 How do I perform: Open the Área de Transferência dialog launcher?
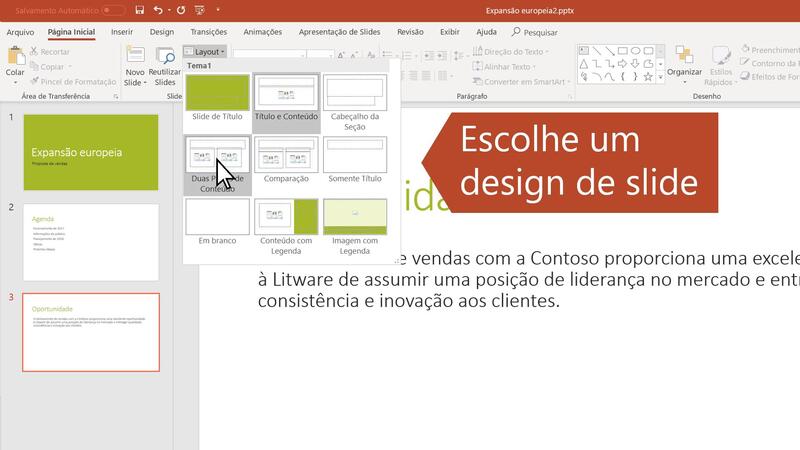[x=116, y=96]
